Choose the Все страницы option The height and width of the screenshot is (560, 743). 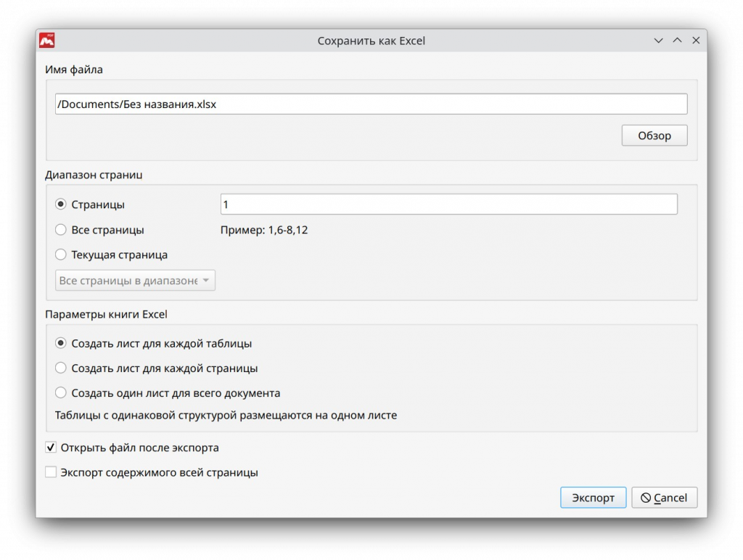tap(61, 230)
